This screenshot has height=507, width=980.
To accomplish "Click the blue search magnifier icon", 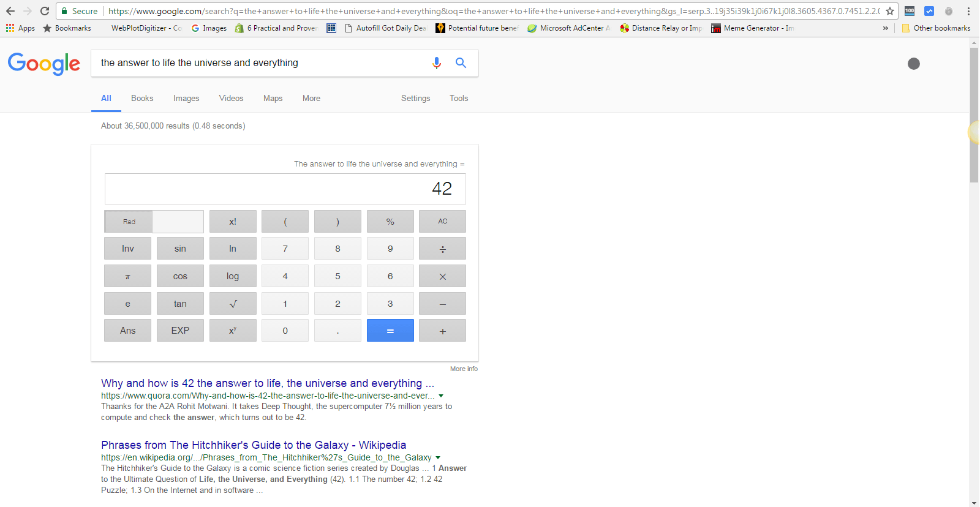I will click(461, 63).
